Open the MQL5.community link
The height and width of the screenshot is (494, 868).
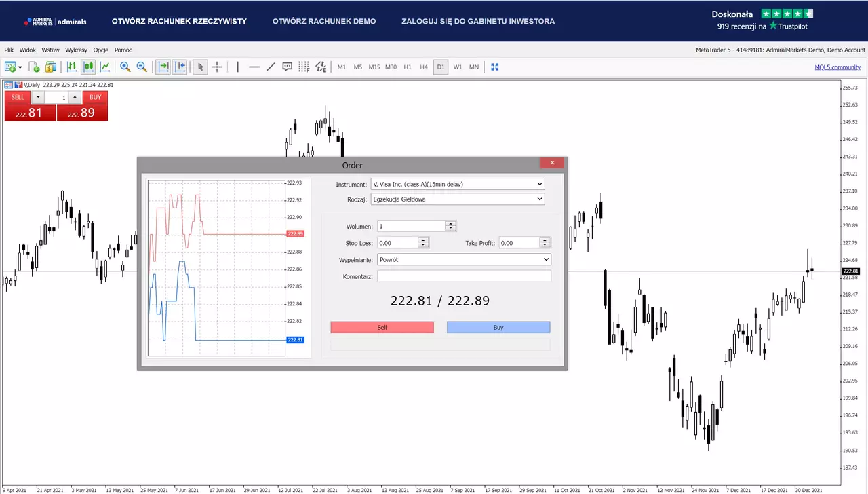(837, 66)
